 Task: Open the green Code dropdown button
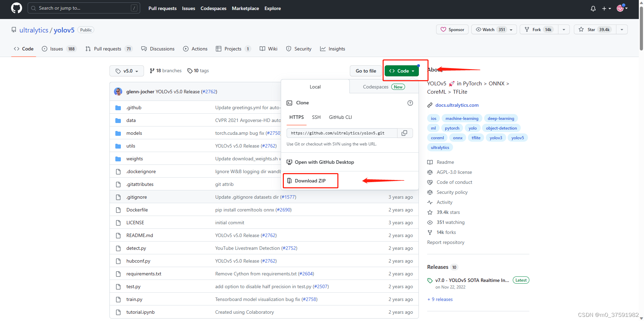pos(402,71)
